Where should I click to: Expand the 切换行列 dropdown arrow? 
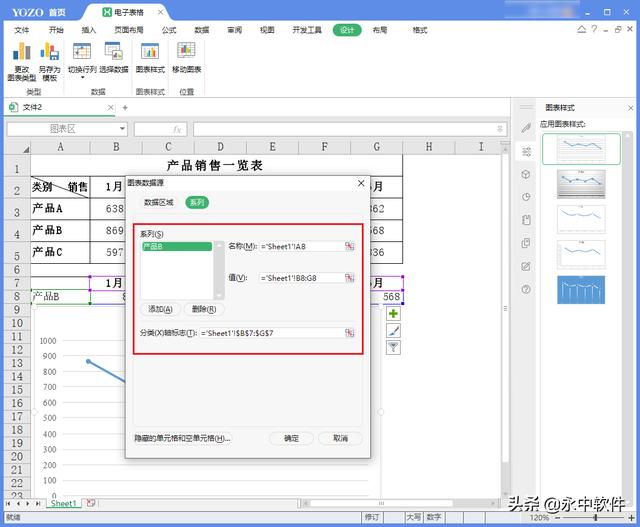pos(82,79)
